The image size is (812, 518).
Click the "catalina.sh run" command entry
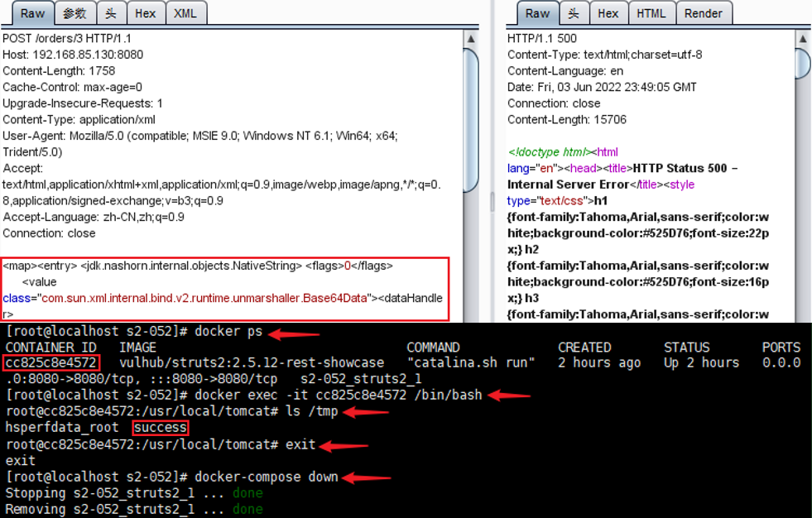[x=471, y=362]
